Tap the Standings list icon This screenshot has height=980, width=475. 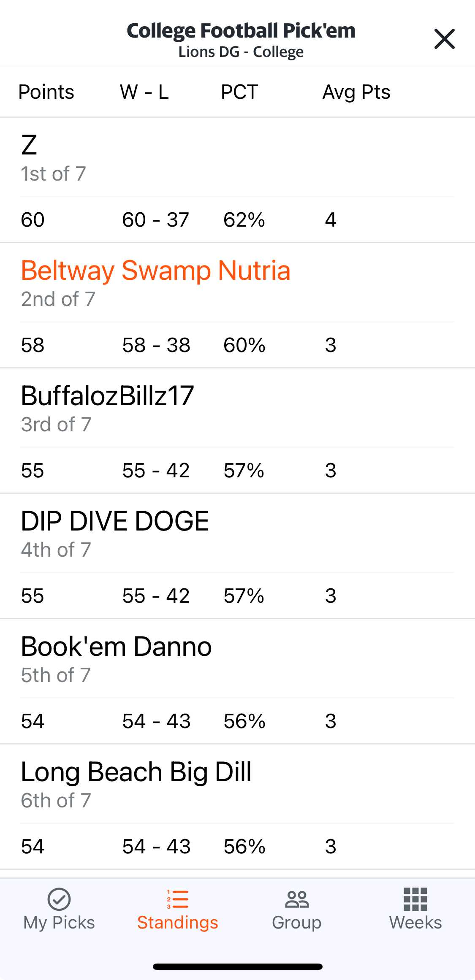[178, 899]
